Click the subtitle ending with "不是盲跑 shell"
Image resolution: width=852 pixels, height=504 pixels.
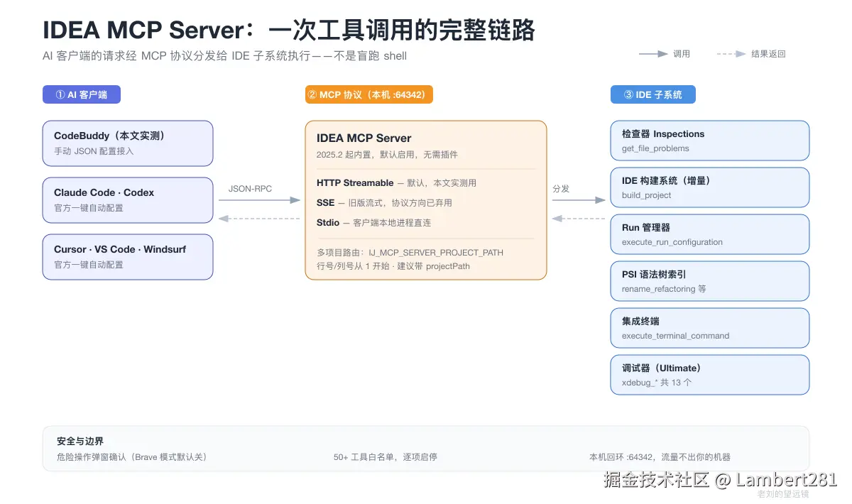(224, 56)
